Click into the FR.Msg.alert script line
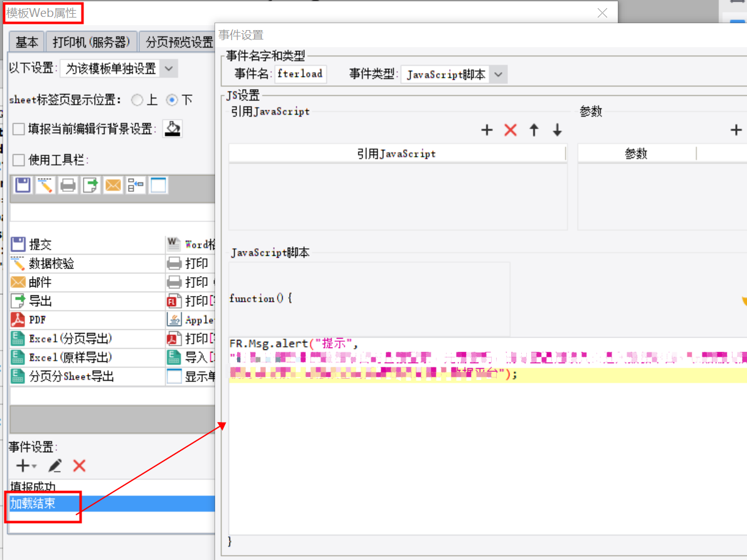Image resolution: width=747 pixels, height=560 pixels. tap(294, 343)
